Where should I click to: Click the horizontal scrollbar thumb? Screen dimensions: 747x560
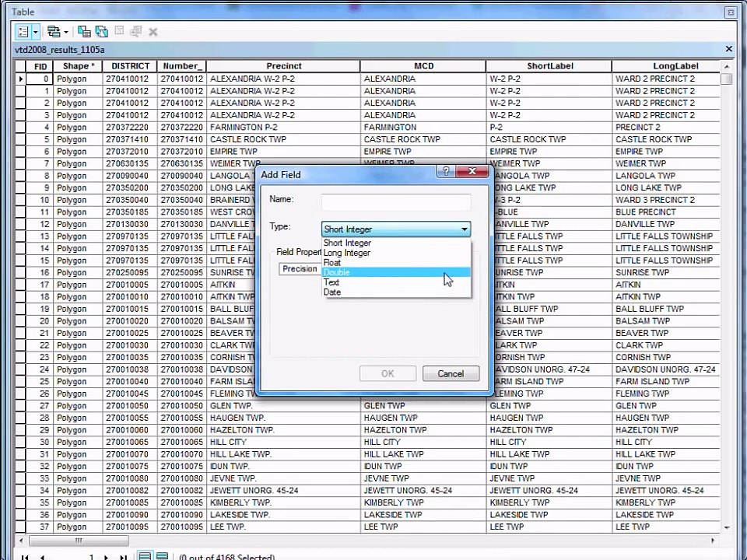tap(79, 541)
